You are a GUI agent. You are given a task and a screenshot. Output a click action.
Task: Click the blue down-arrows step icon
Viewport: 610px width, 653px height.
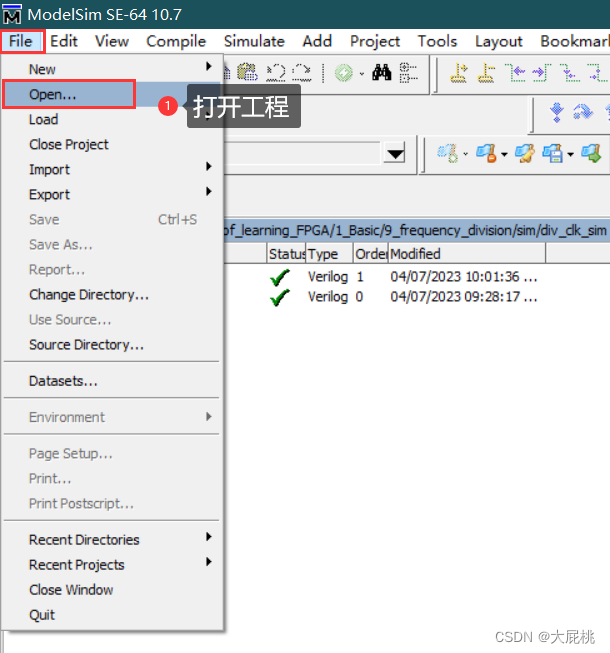click(557, 112)
